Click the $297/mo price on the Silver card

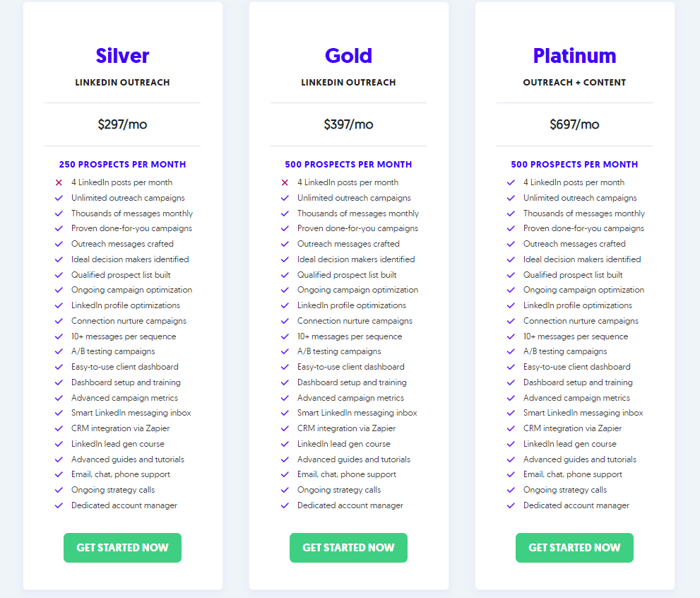[x=122, y=124]
